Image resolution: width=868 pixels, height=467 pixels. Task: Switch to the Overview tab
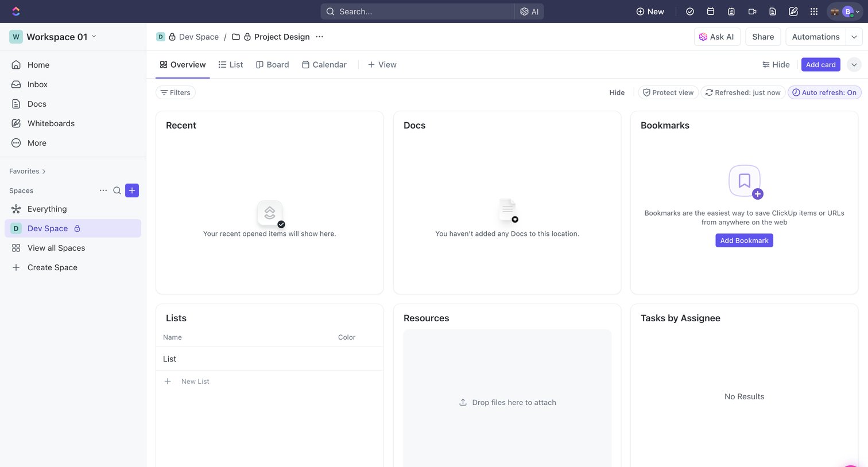coord(183,65)
